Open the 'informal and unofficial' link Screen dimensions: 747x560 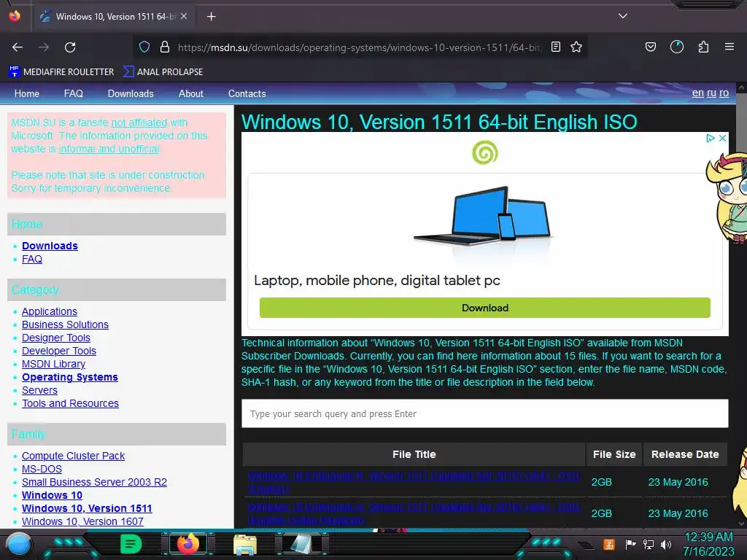109,149
